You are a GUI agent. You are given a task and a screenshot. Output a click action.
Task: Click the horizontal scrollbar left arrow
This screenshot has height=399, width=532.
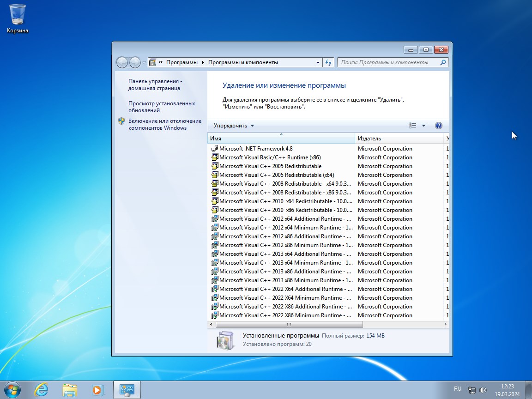211,324
